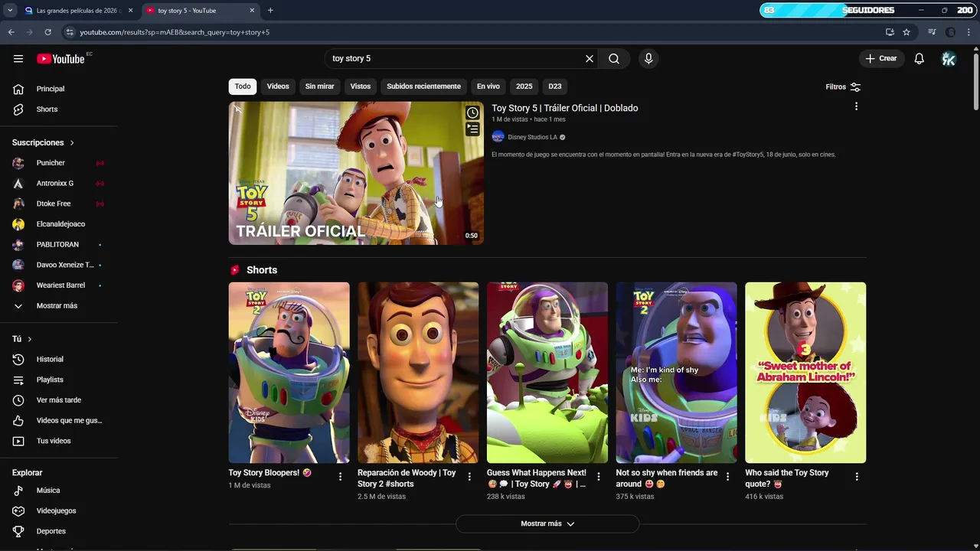Play the Toy Story 5 trailer thumbnail

[x=356, y=174]
